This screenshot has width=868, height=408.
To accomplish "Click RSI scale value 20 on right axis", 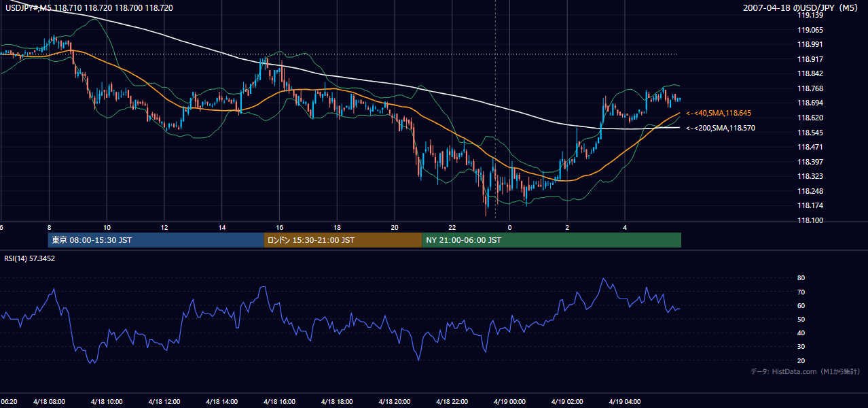I will [801, 360].
